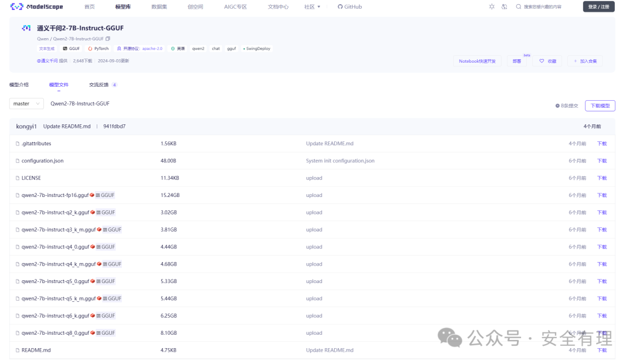Click the commits count clock icon
Image resolution: width=633 pixels, height=364 pixels.
[557, 106]
